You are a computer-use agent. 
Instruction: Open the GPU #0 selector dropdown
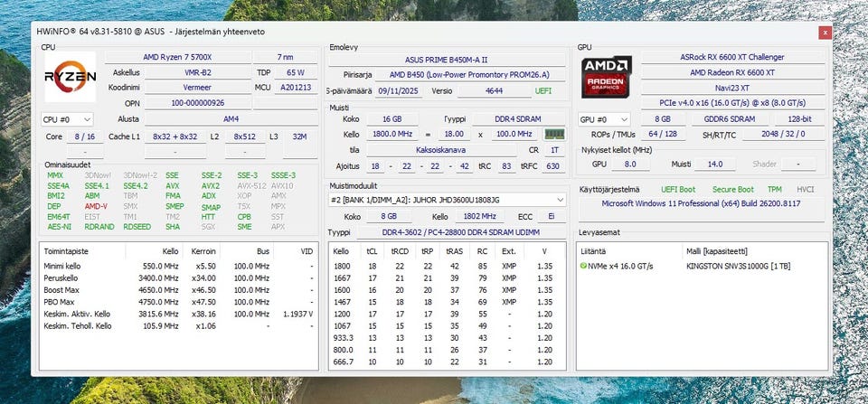[604, 119]
